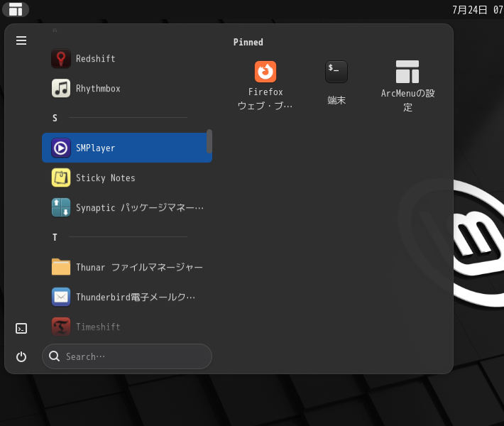Open the hamburger menu in the sidebar
Viewport: 504px width, 426px height.
click(21, 40)
